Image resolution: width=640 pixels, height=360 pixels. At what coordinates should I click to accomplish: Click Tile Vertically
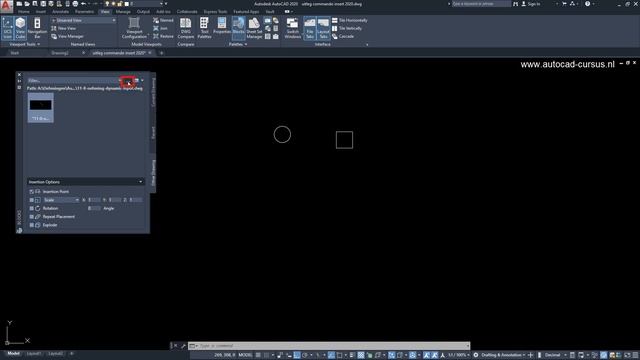pyautogui.click(x=347, y=28)
